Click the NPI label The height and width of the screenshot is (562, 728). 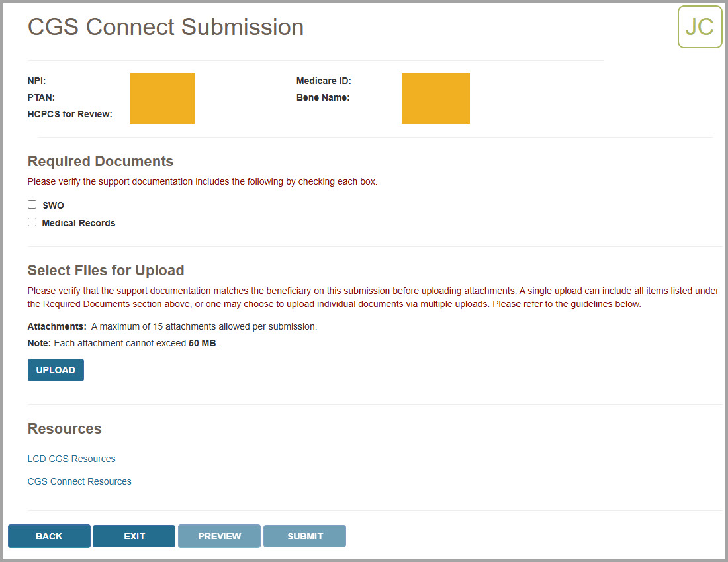coord(36,81)
